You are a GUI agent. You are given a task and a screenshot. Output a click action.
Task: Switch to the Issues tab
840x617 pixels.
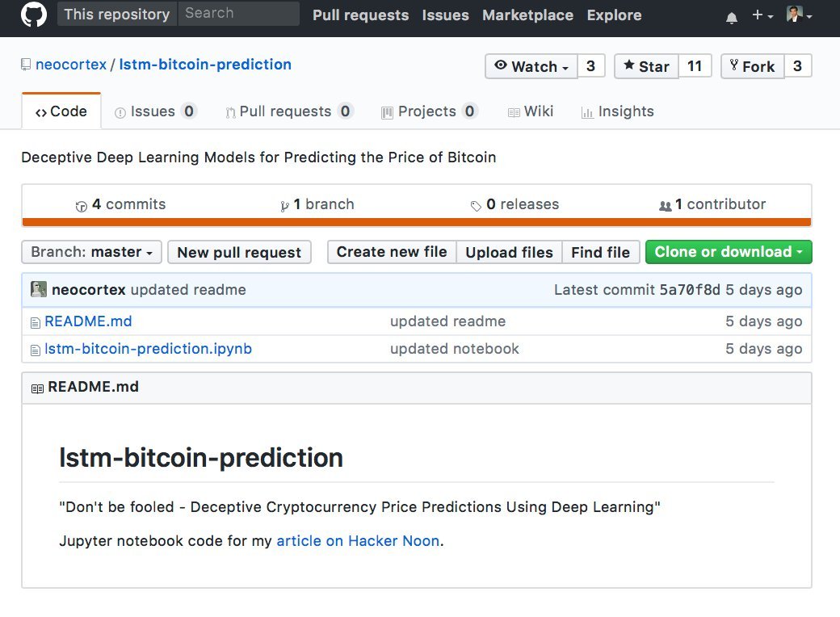tap(156, 111)
